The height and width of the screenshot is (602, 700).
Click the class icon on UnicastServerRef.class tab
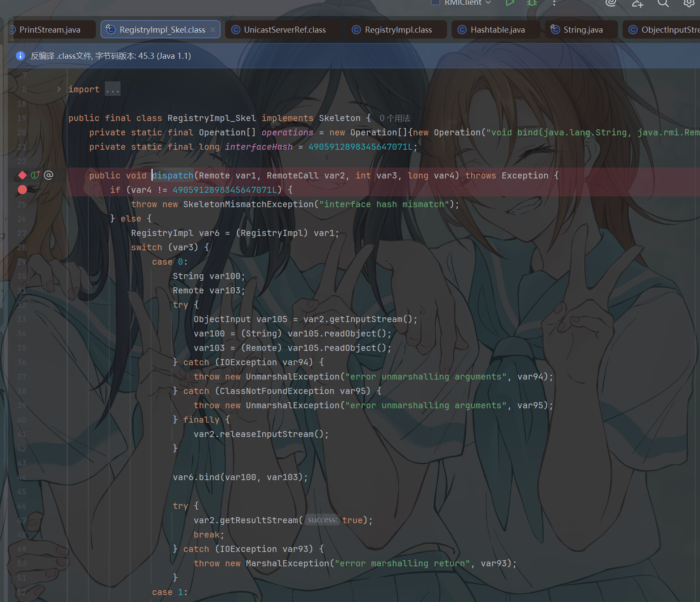point(236,30)
